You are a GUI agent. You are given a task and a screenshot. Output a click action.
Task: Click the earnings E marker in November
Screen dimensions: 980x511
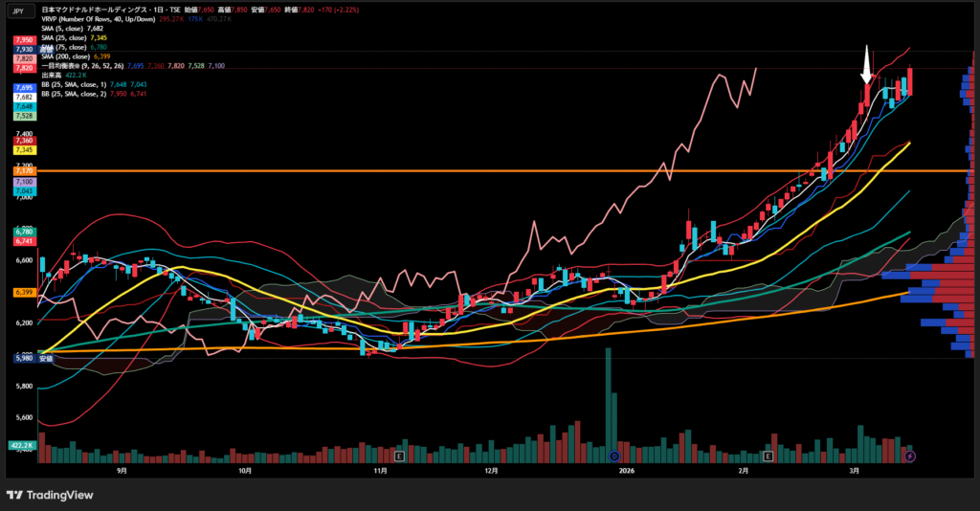[399, 456]
